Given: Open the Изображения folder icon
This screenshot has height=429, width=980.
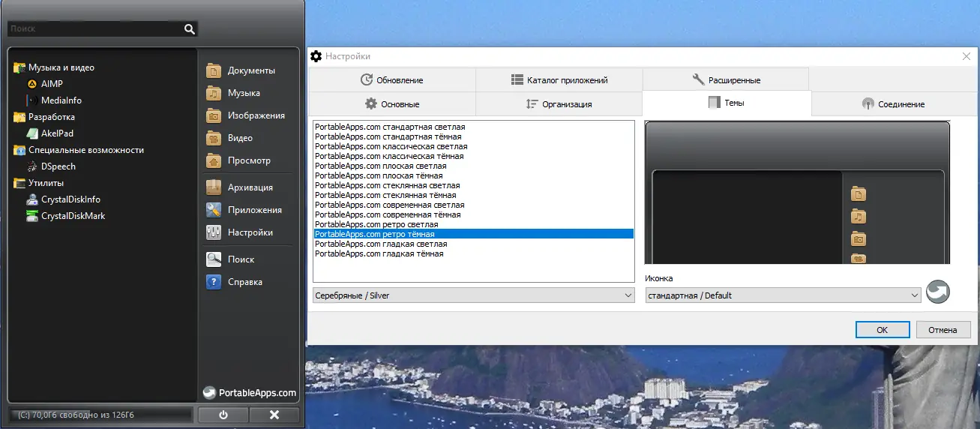Looking at the screenshot, I should point(214,115).
